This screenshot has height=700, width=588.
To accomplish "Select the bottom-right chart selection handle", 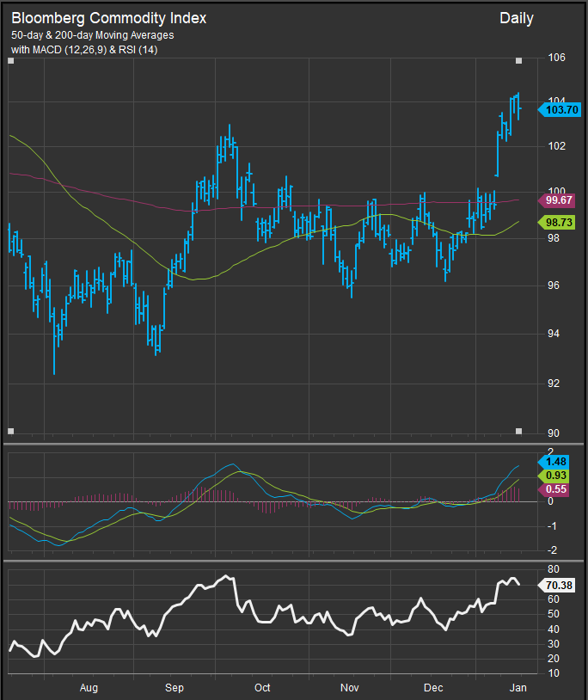I will coord(519,431).
